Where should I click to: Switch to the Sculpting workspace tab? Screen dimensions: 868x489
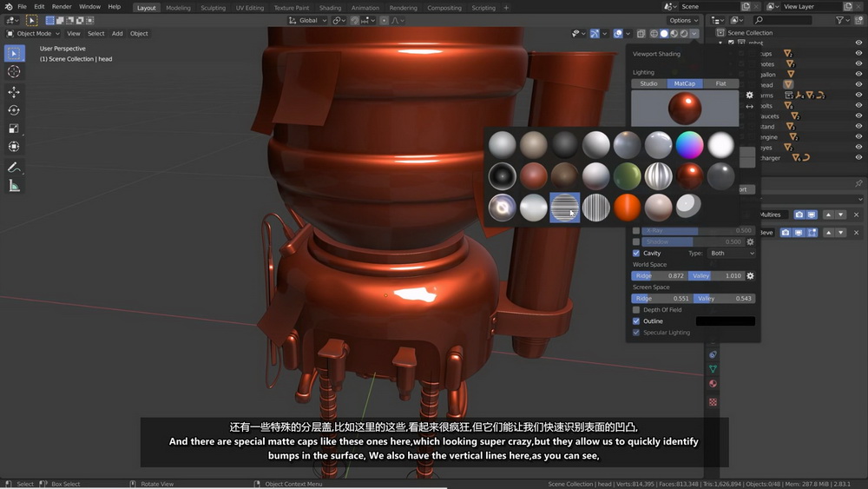(x=214, y=8)
